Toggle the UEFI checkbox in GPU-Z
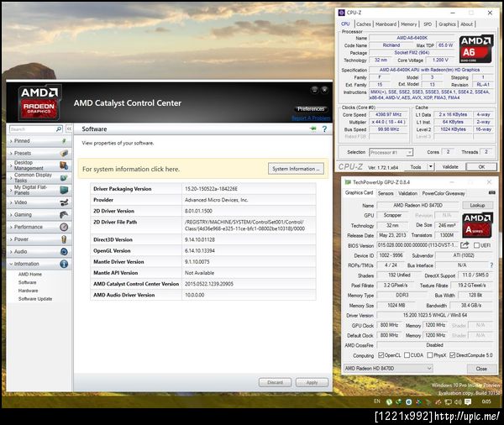 (476, 245)
